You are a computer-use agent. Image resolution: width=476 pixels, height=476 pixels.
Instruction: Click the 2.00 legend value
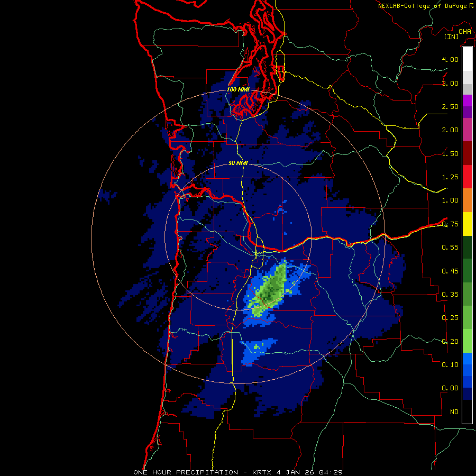point(450,130)
